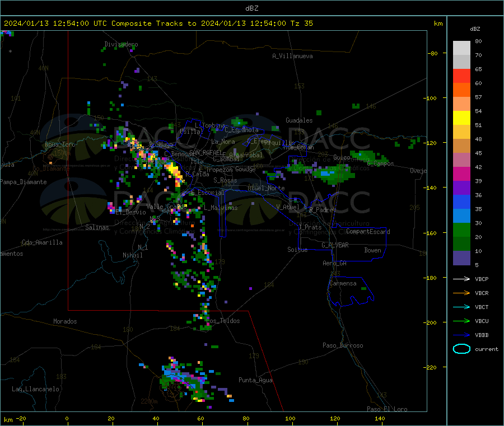Image resolution: width=504 pixels, height=426 pixels.
Task: Pick the slate 5-10 dBZ swatch
Action: [461, 258]
